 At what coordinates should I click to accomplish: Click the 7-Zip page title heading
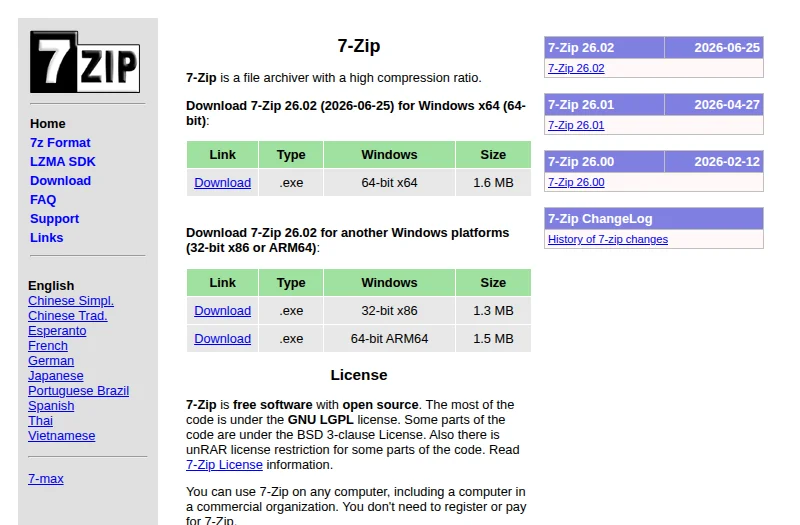coord(359,46)
